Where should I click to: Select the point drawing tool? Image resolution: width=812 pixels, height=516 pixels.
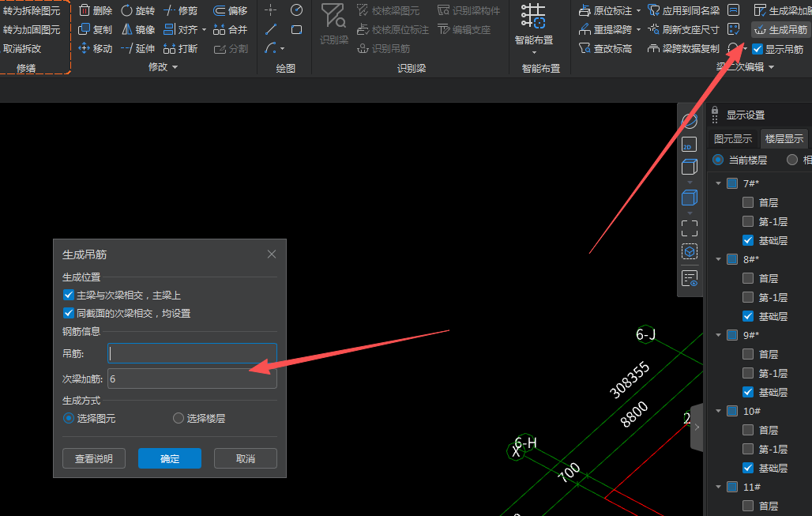pyautogui.click(x=270, y=9)
